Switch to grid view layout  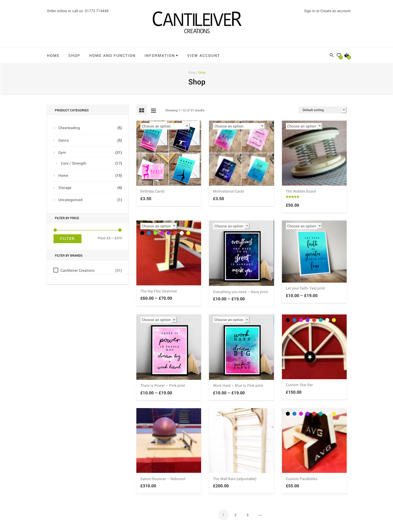(142, 110)
